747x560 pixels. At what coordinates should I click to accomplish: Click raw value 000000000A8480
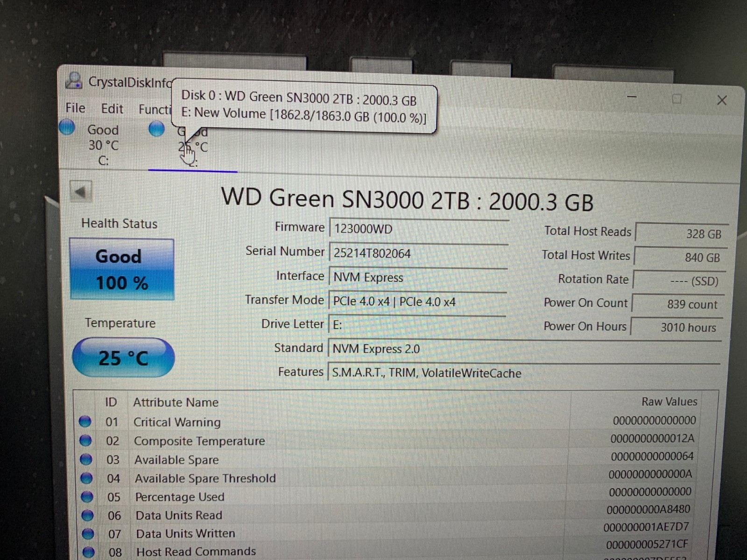click(x=648, y=510)
